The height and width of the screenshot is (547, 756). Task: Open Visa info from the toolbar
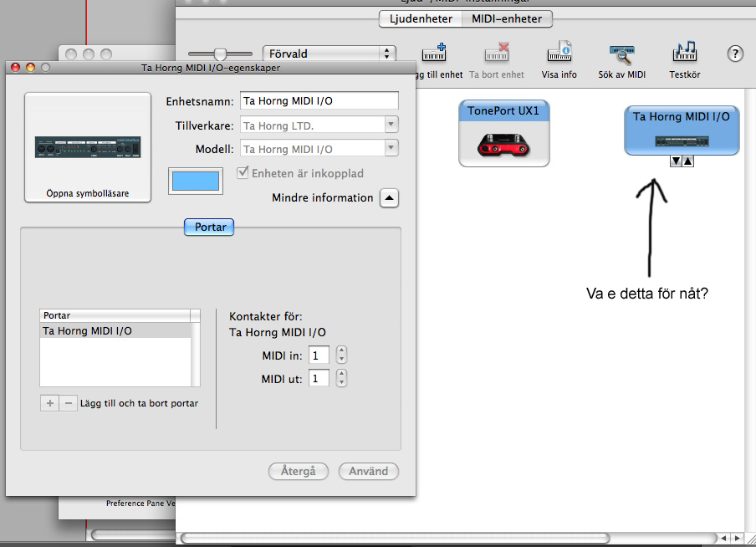point(559,52)
